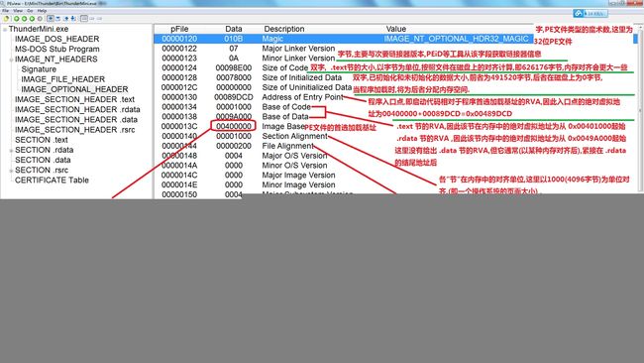Click the boxed view-mode toolbar icon
This screenshot has height=363, width=644.
point(84,19)
